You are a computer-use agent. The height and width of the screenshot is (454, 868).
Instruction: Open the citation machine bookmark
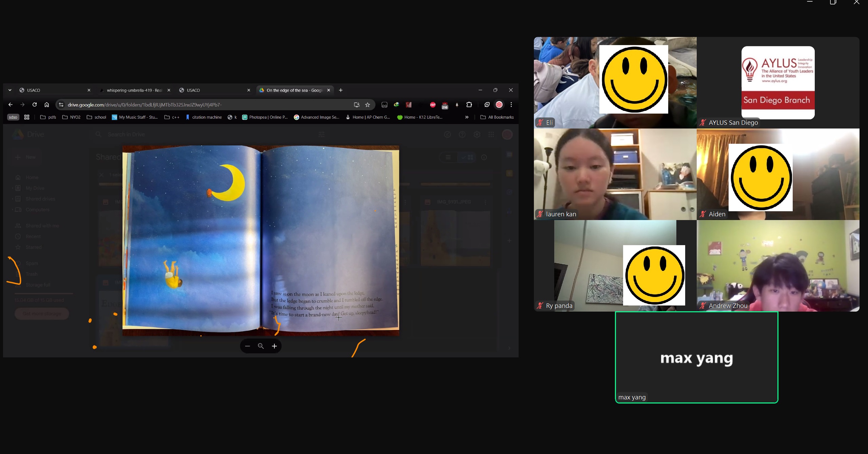point(204,117)
